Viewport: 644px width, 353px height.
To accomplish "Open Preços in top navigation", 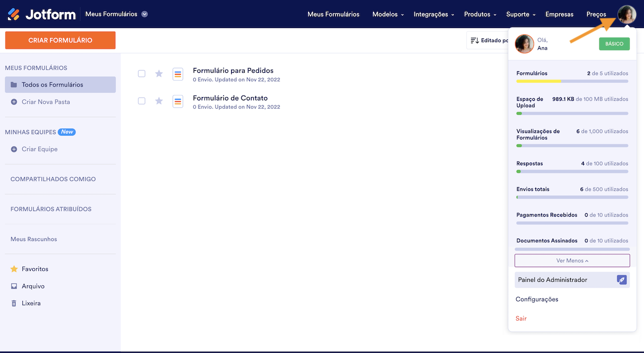I will [596, 14].
